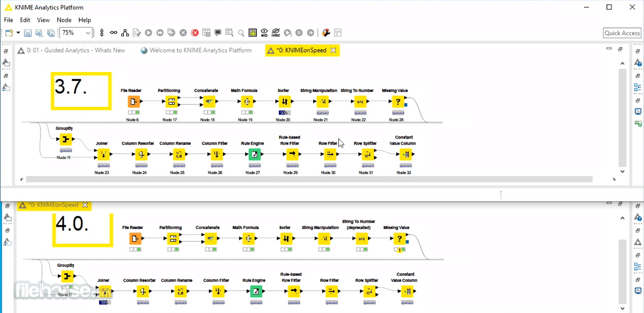Select the Concatenate node in 4.0 workflow
Viewport: 644px width, 313px height.
click(x=211, y=239)
